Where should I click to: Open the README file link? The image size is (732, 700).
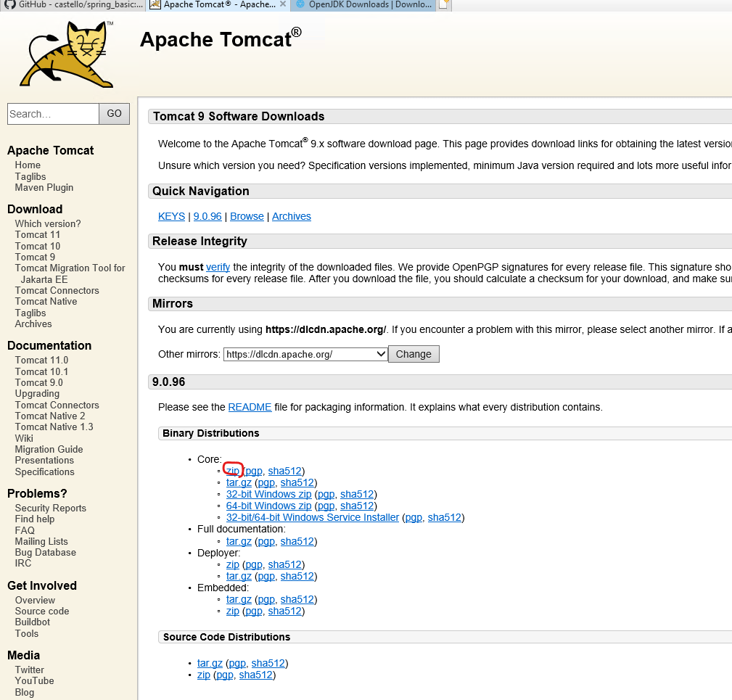[250, 407]
